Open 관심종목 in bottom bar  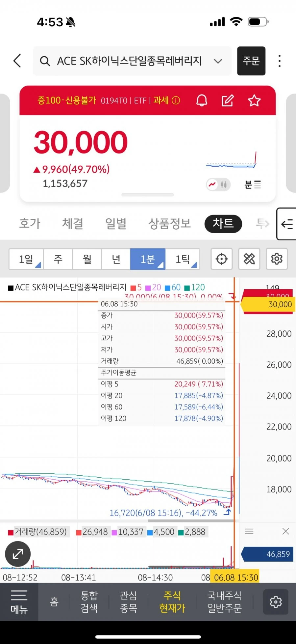point(129,602)
